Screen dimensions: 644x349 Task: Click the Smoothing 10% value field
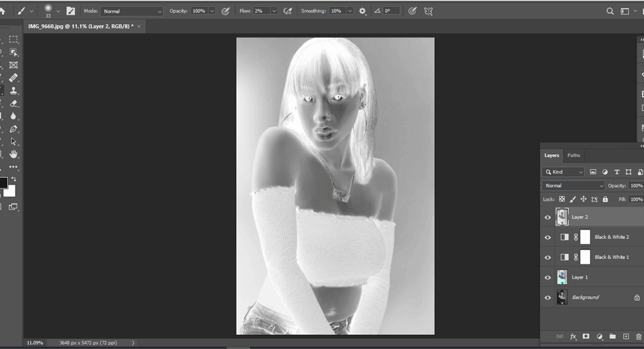tap(337, 11)
